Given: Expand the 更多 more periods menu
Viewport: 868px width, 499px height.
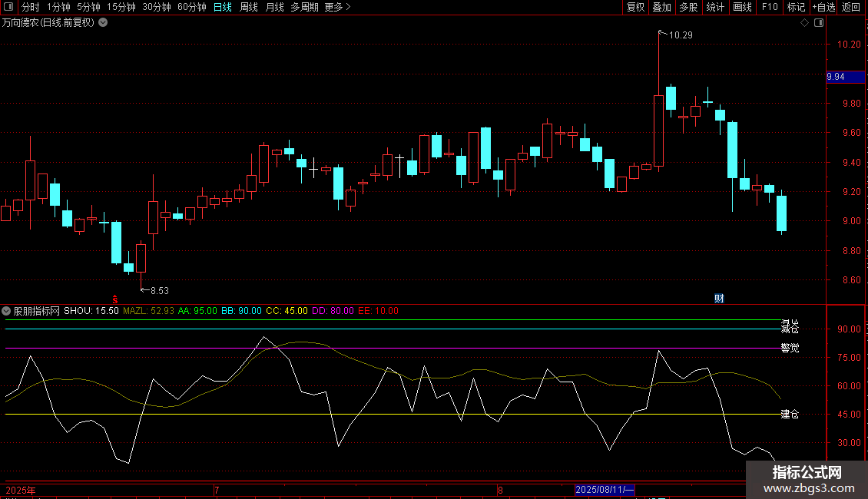Looking at the screenshot, I should pyautogui.click(x=338, y=7).
